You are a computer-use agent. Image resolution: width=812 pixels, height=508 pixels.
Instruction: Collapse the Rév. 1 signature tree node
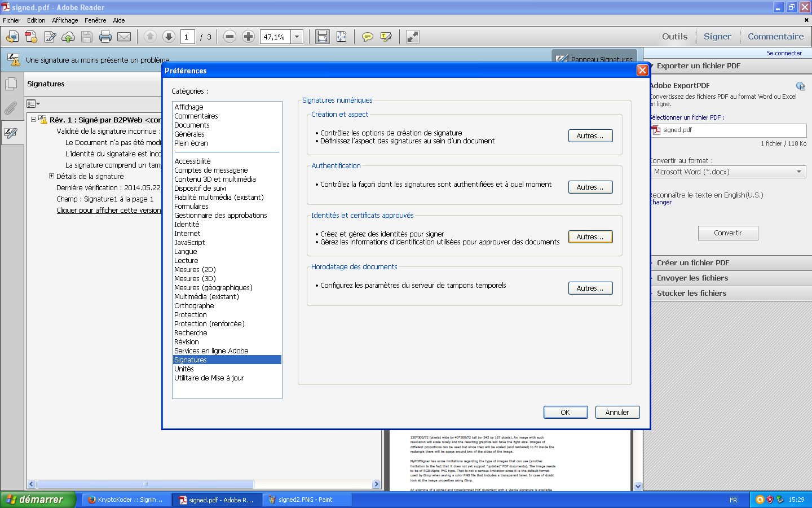[34, 120]
